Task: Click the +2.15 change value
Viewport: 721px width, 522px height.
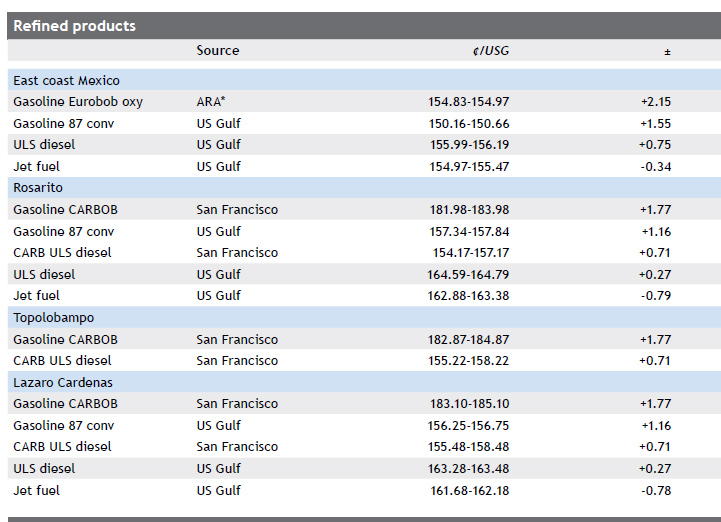Action: click(x=655, y=102)
